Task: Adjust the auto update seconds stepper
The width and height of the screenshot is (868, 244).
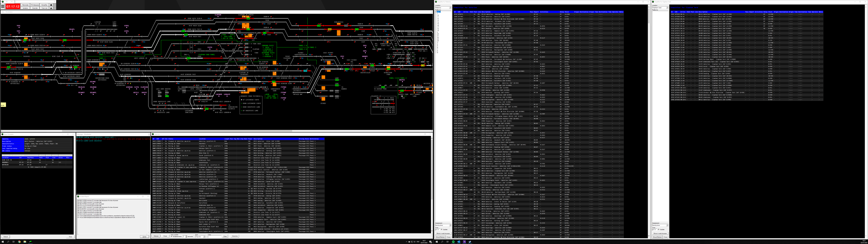Action: click(x=186, y=237)
